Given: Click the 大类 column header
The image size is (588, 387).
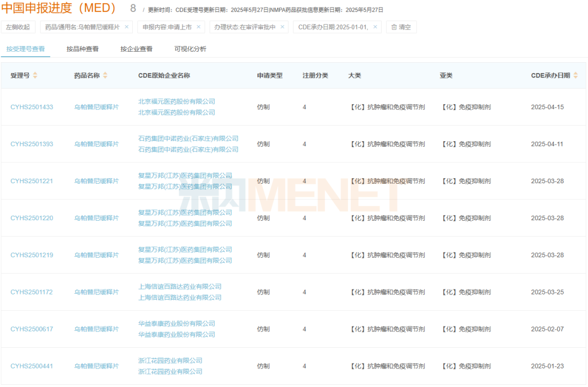Looking at the screenshot, I should coord(355,75).
